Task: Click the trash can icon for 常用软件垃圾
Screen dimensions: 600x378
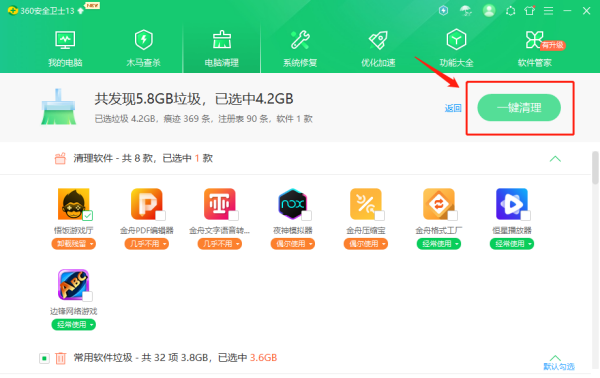Action: coord(60,358)
